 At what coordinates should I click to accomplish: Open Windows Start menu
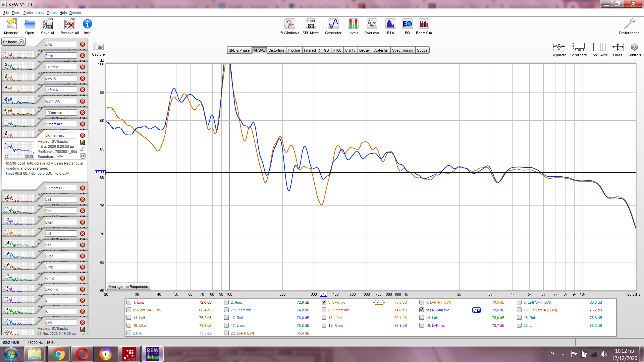point(11,354)
